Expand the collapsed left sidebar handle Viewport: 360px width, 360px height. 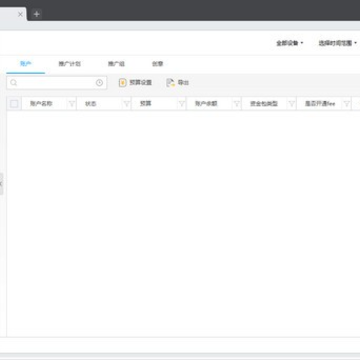[1, 184]
